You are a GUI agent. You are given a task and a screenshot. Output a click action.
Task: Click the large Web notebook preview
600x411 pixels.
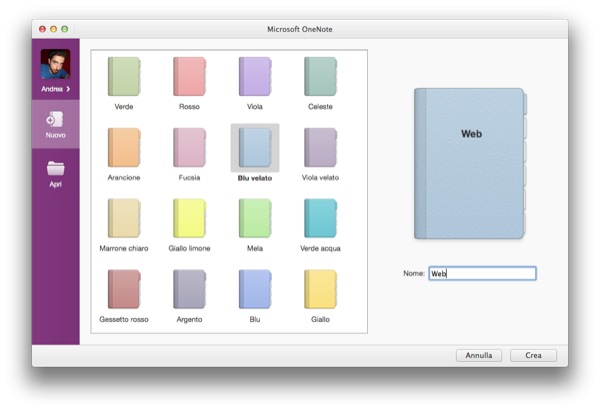click(470, 164)
